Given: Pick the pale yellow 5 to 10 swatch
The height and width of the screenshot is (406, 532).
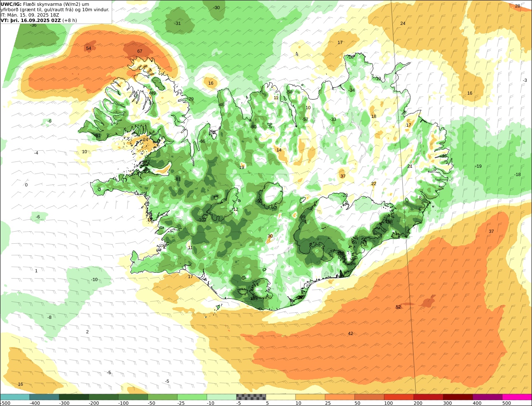Looking at the screenshot, I should [x=281, y=397].
